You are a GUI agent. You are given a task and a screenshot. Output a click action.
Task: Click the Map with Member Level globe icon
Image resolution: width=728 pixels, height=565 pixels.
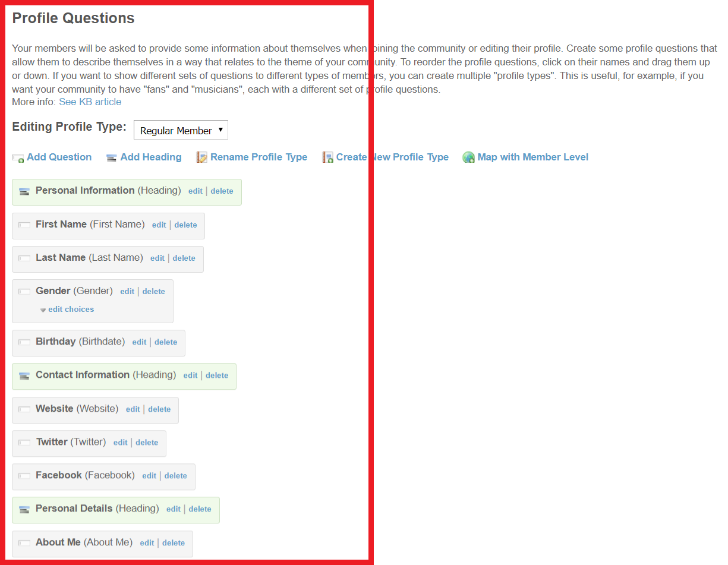click(x=468, y=157)
